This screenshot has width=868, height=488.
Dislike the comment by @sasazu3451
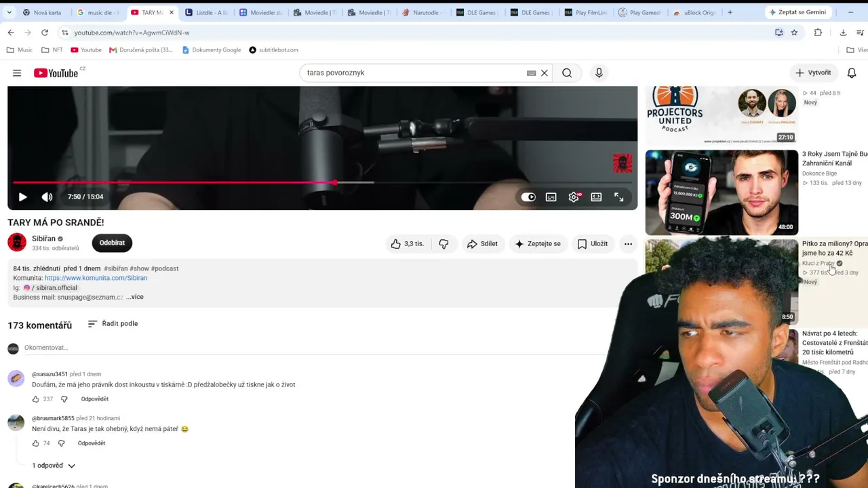(64, 399)
